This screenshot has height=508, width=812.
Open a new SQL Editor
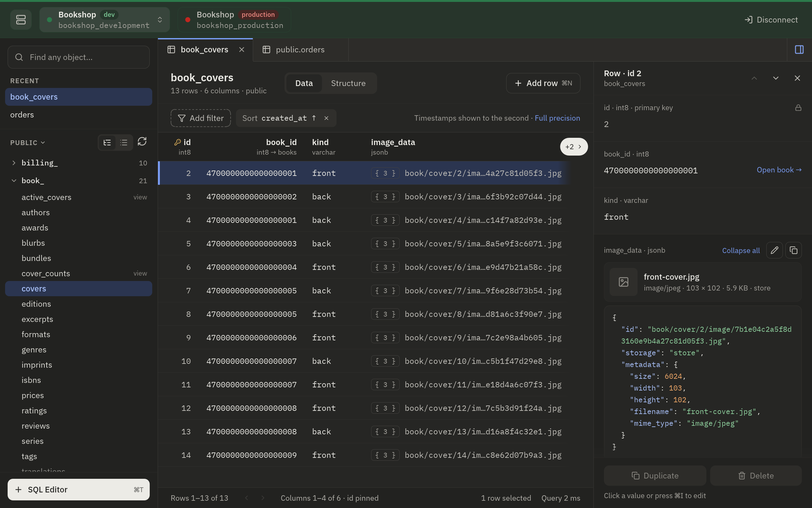(79, 490)
